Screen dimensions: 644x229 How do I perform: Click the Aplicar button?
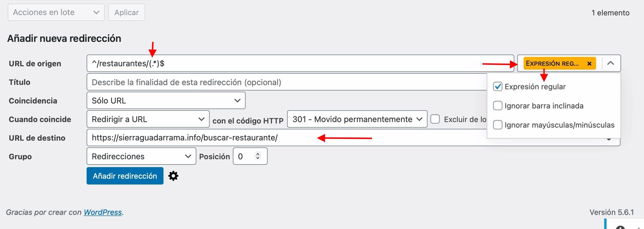coord(126,12)
